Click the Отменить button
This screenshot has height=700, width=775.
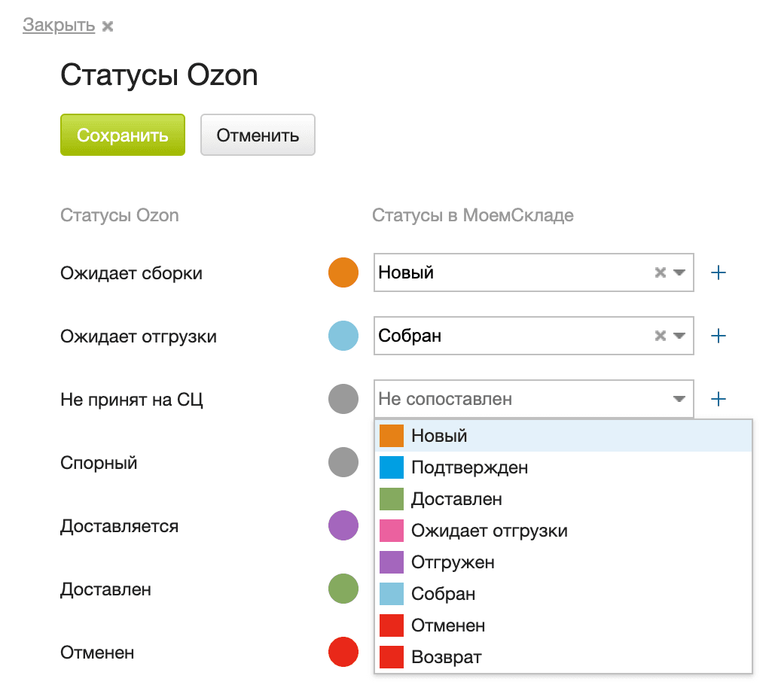[258, 135]
